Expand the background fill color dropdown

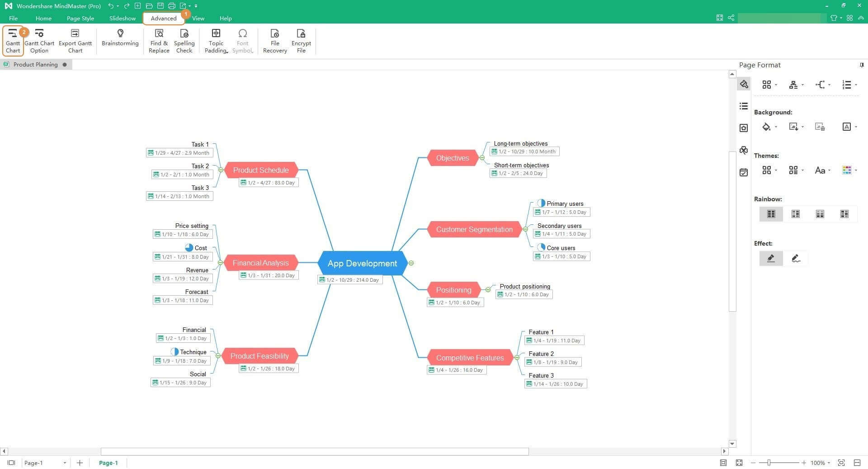776,127
